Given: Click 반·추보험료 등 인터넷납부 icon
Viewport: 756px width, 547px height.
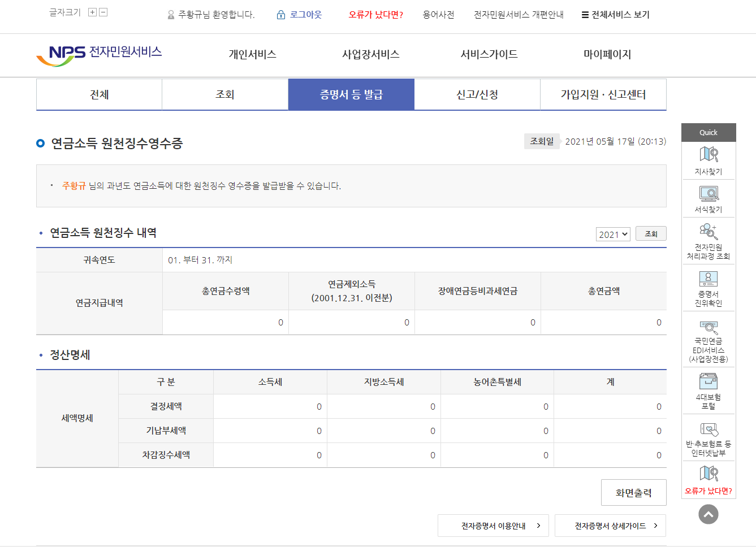Looking at the screenshot, I should point(709,429).
